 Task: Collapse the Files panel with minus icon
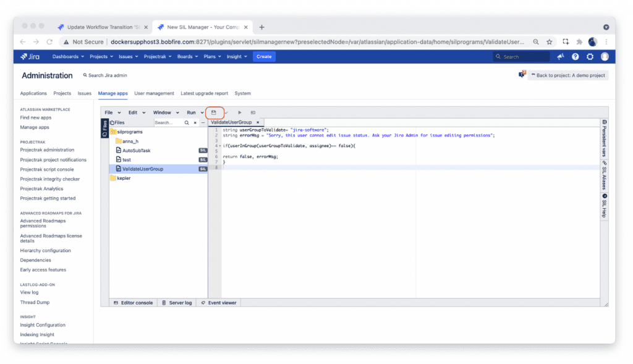coord(203,123)
